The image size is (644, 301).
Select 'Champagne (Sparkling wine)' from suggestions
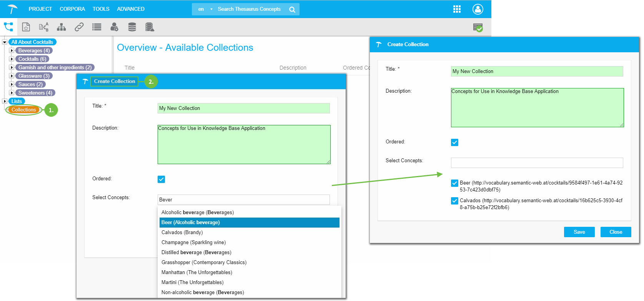(x=193, y=243)
